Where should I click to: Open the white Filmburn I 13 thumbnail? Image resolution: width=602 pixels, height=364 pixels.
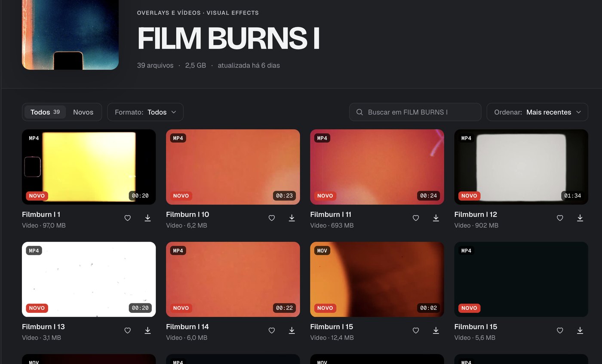pos(89,279)
